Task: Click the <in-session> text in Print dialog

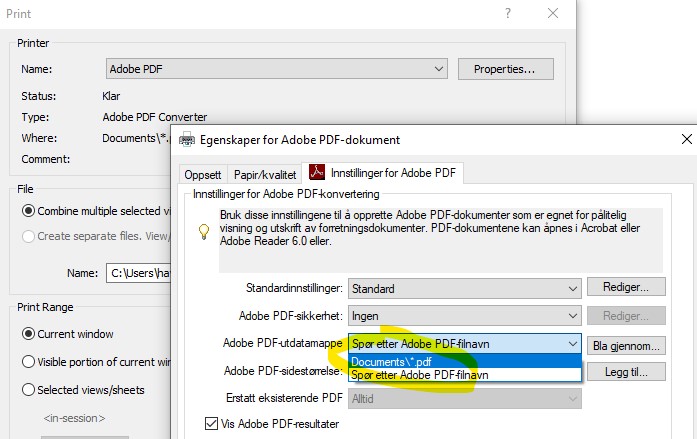Action: coord(74,418)
